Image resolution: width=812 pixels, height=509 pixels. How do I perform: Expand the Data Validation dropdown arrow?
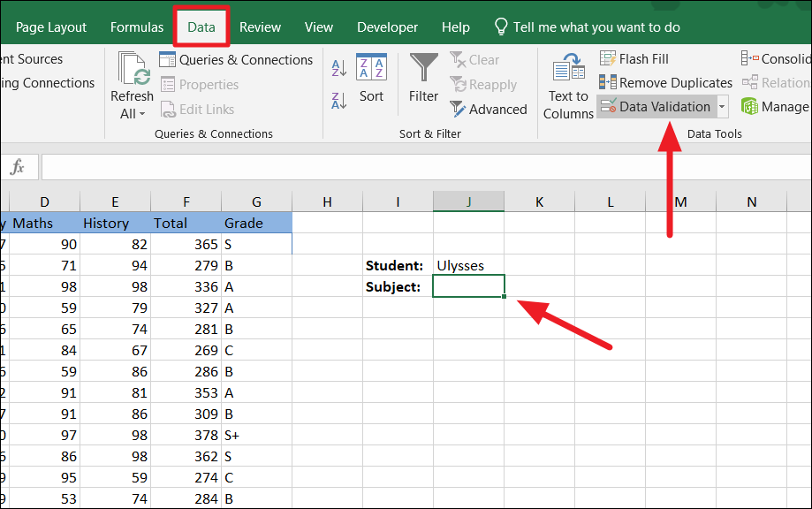(720, 106)
